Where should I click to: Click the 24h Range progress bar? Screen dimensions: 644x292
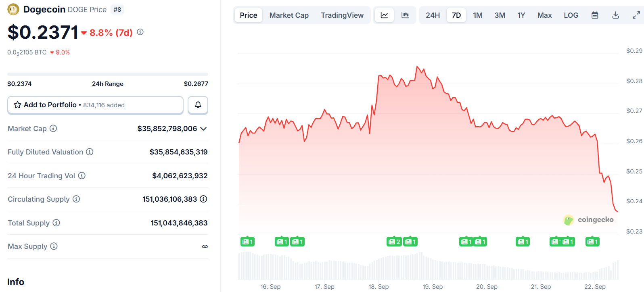point(108,74)
